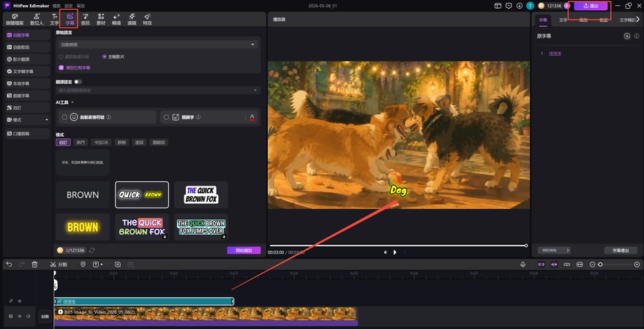Select the 逐詞 word-by-word style filter
The height and width of the screenshot is (329, 644).
pos(140,143)
